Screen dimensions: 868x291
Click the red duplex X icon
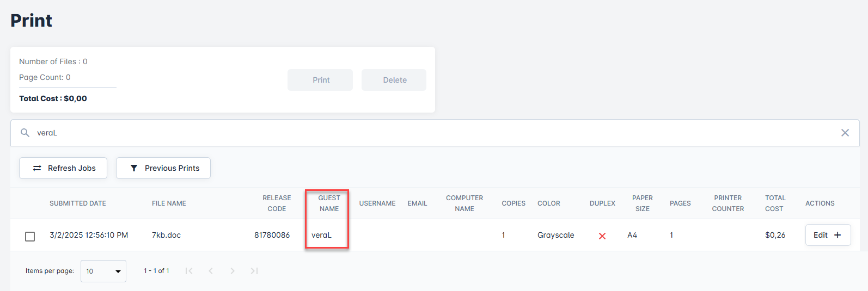point(602,236)
